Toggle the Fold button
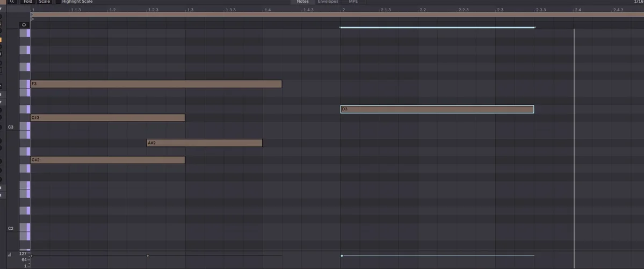This screenshot has height=269, width=644. (x=28, y=2)
